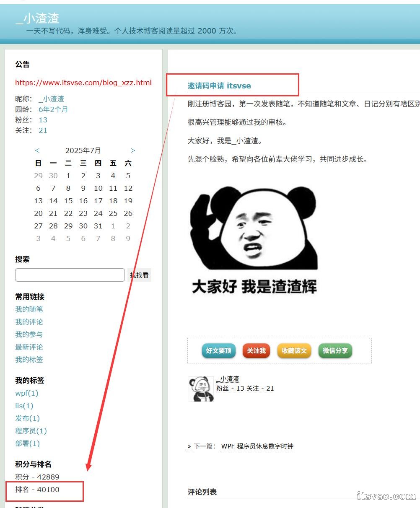Select July 31 in the calendar
This screenshot has width=420, height=508.
(98, 226)
